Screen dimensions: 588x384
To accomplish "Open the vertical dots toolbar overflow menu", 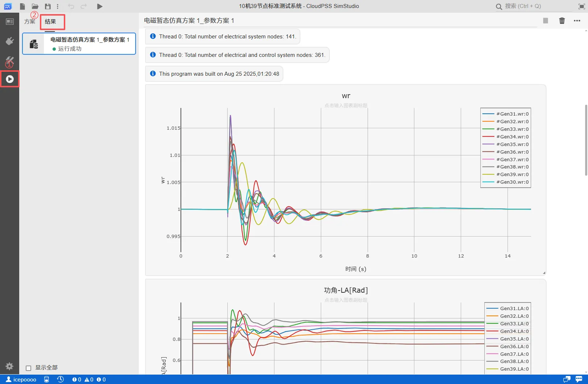I will (58, 6).
